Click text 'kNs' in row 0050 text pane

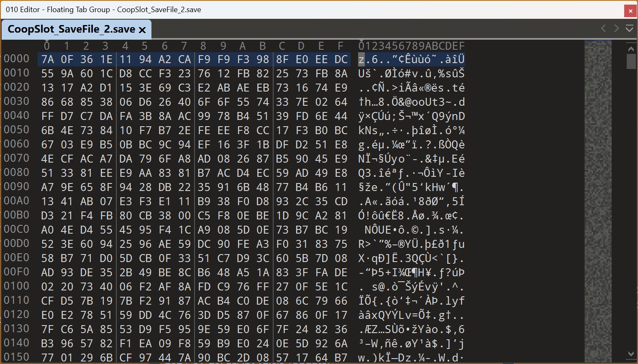click(x=368, y=130)
